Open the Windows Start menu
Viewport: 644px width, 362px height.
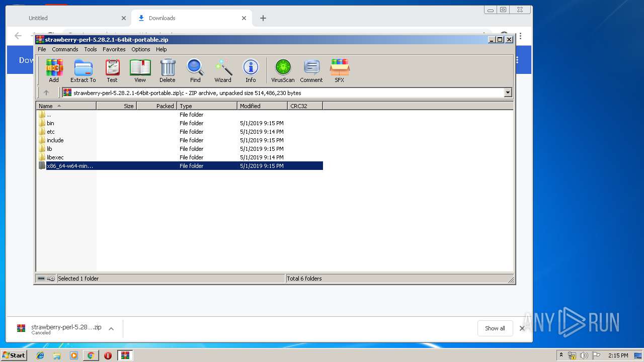coord(14,355)
